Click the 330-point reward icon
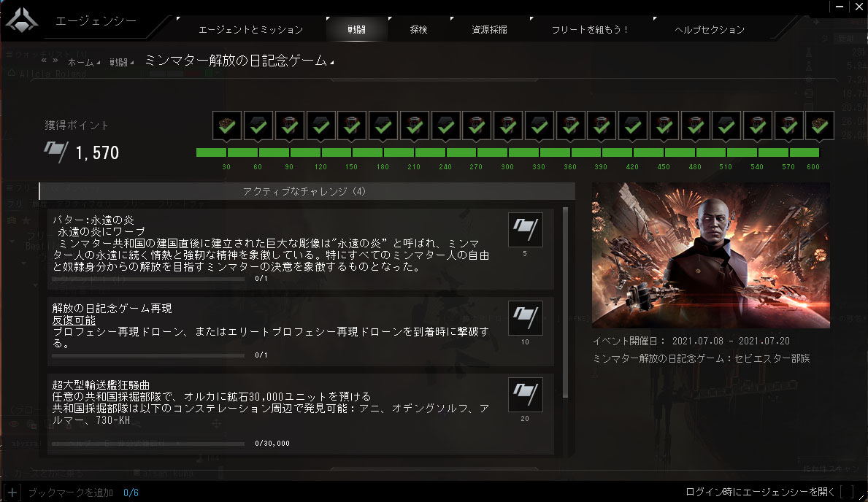Screen dimensions: 868x502 click(539, 125)
